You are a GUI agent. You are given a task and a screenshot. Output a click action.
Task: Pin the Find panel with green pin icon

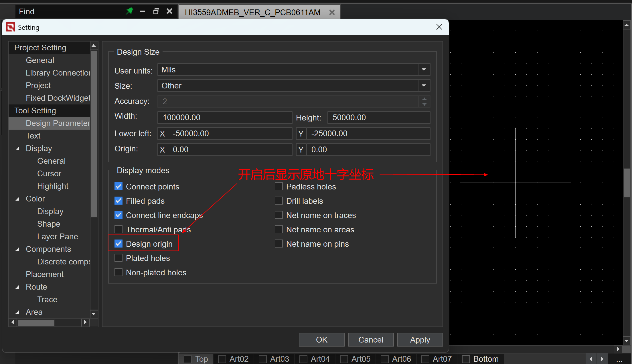(129, 11)
